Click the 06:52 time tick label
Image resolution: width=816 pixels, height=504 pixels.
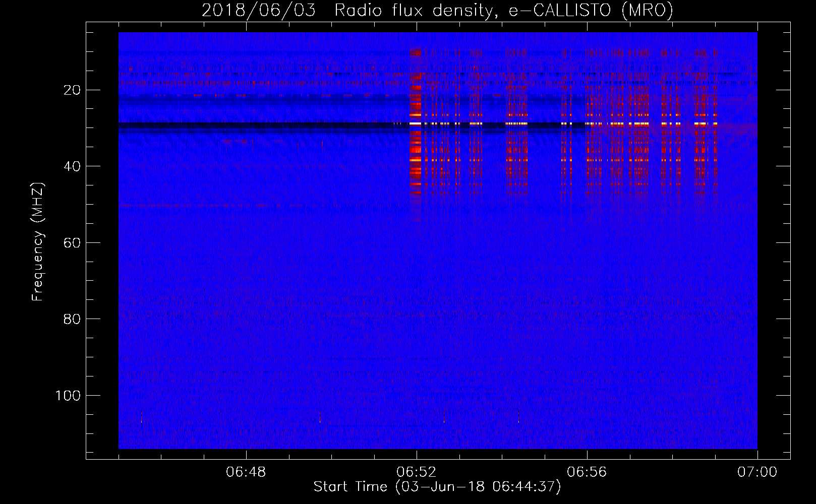coord(417,472)
